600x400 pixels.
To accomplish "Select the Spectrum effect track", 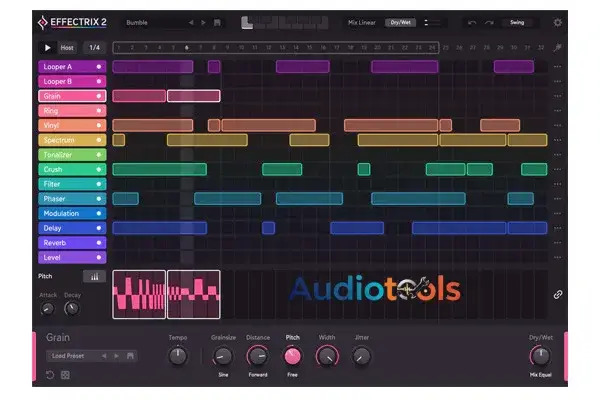I will [72, 140].
